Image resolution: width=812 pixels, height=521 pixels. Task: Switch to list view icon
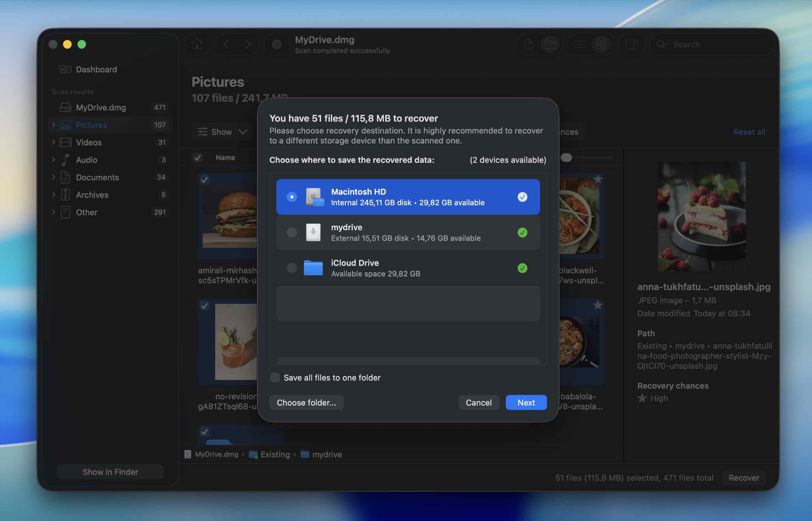point(580,44)
